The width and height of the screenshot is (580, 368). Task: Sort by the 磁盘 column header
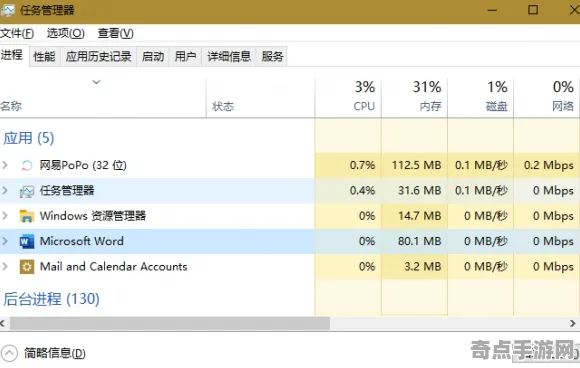(x=480, y=98)
